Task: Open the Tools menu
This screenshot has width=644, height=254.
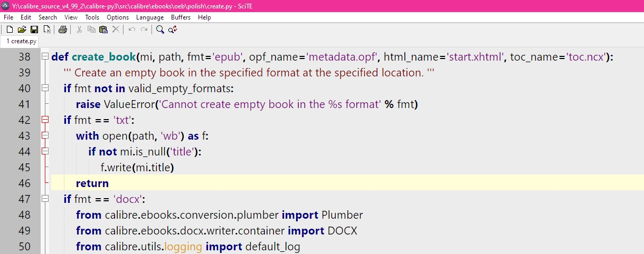Action: coord(92,17)
